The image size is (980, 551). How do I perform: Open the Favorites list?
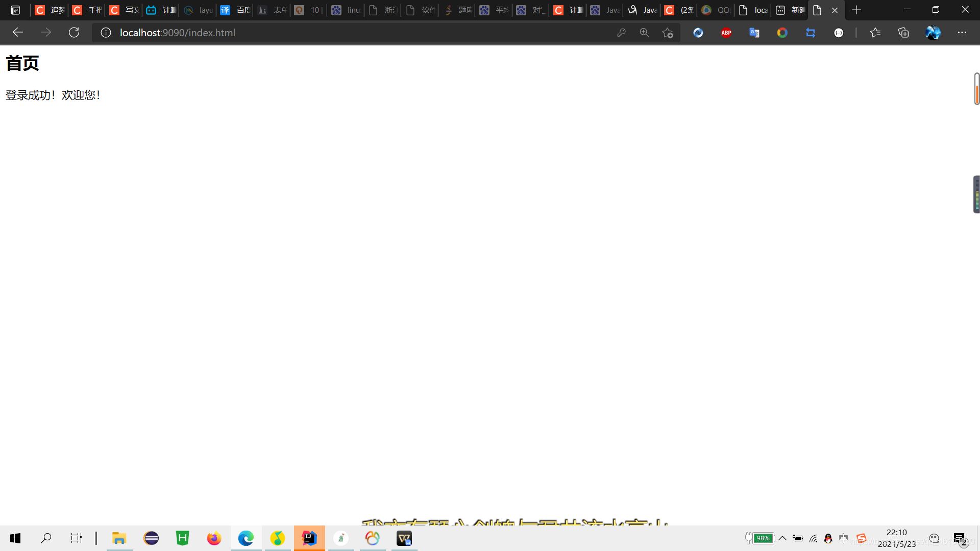[x=875, y=33]
